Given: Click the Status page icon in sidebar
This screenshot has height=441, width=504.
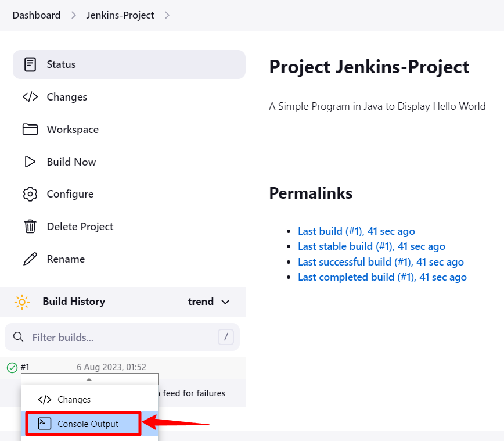Looking at the screenshot, I should click(x=30, y=64).
